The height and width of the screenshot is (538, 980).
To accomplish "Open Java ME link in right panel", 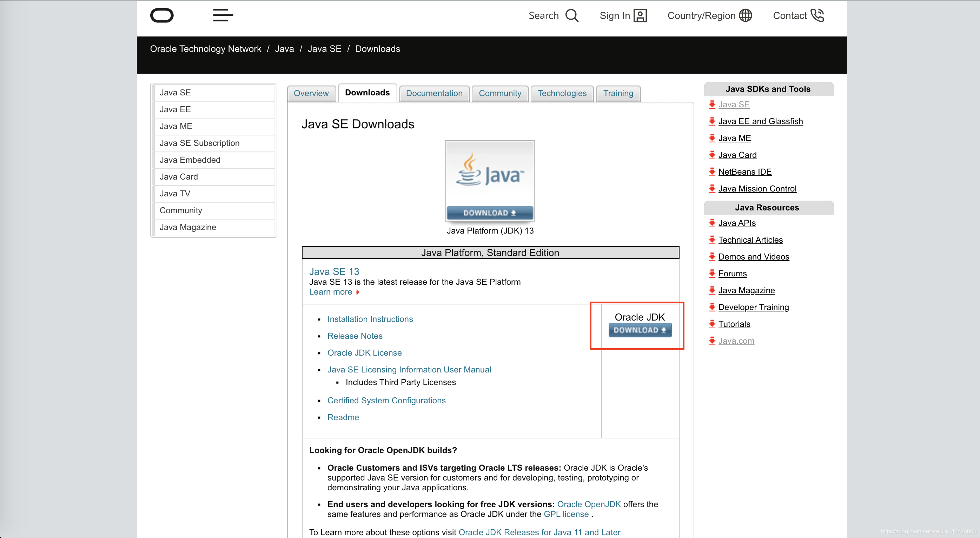I will click(735, 139).
